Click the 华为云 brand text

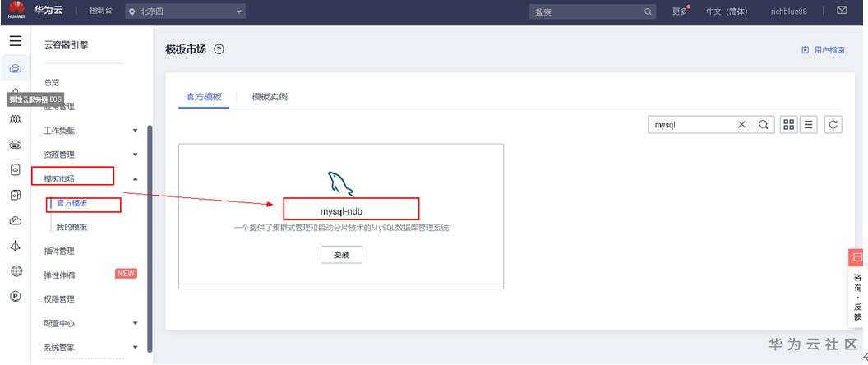[x=48, y=11]
